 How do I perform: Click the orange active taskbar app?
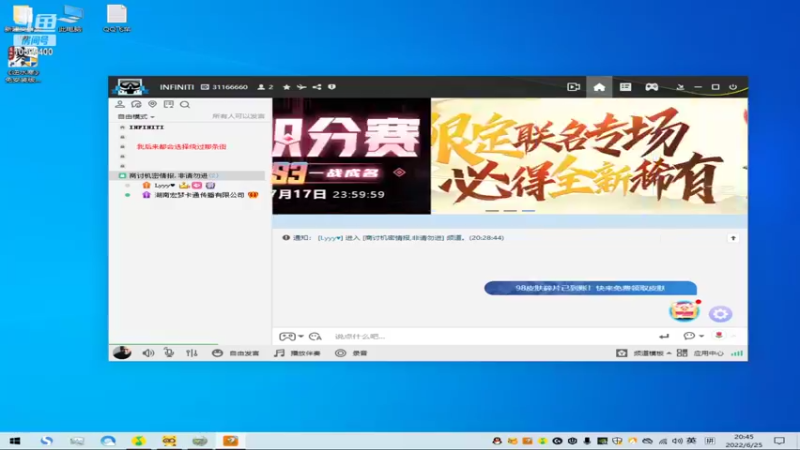[x=231, y=441]
